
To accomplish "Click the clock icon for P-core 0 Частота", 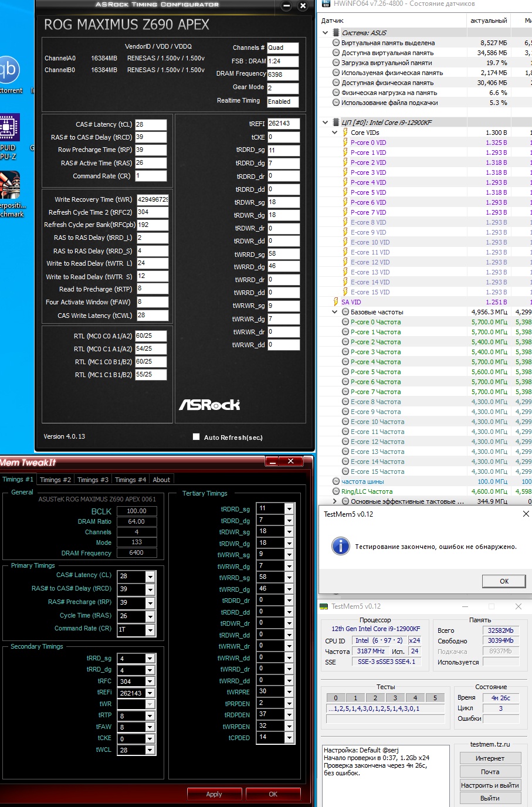I will [x=345, y=322].
